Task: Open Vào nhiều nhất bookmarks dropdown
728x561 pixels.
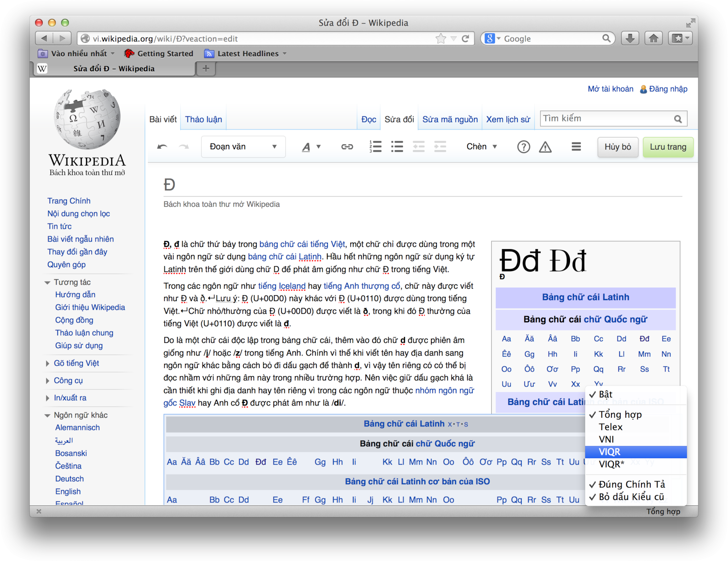Action: point(76,54)
